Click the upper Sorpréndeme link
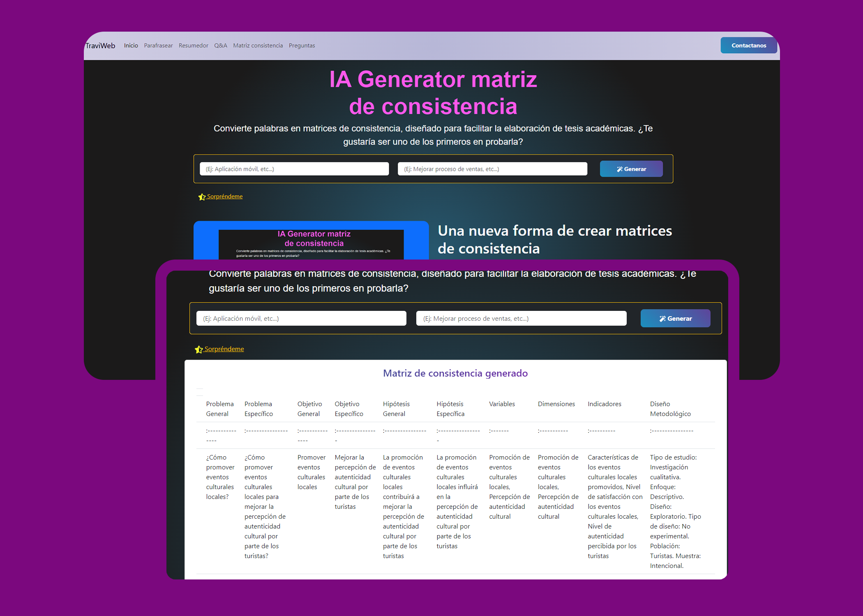 pyautogui.click(x=224, y=196)
